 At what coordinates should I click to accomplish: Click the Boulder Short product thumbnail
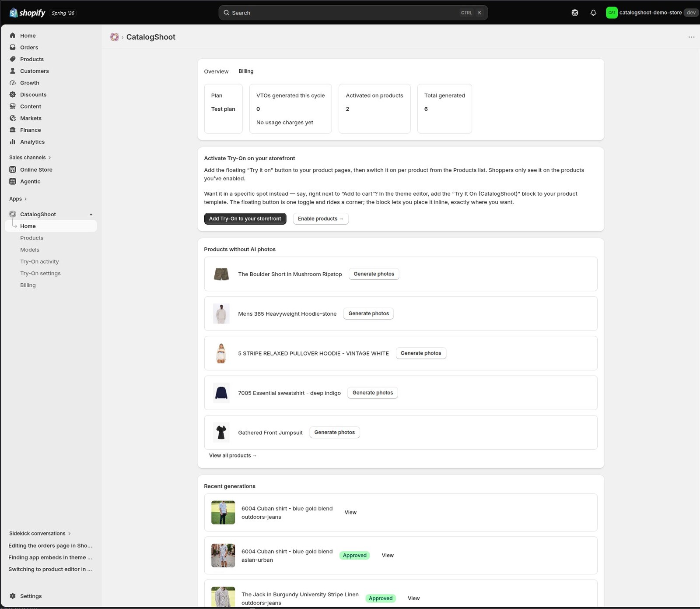point(221,274)
